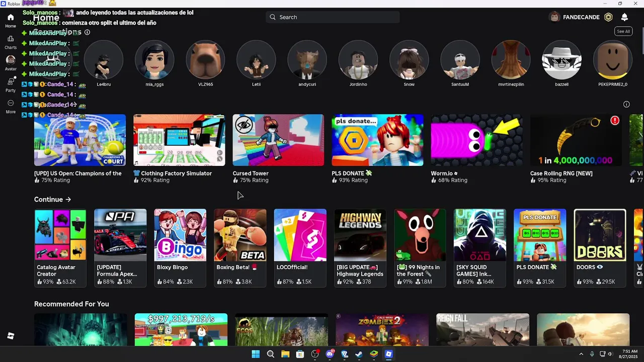Open LOCOfficial game card

[300, 248]
